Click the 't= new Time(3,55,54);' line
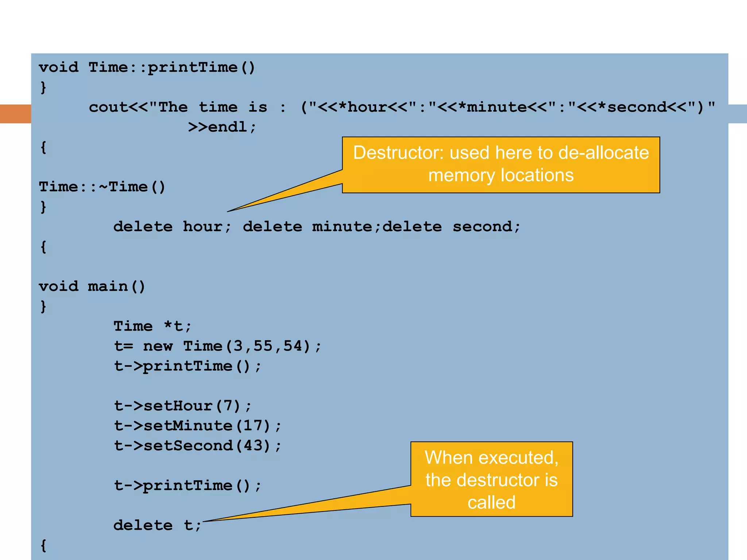Viewport: 747px width, 560px height. point(217,346)
